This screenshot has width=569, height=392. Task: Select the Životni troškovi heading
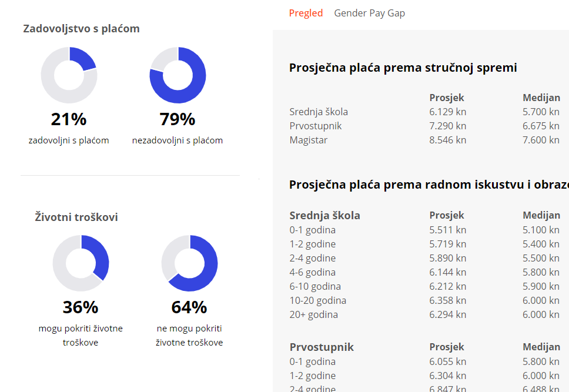pyautogui.click(x=76, y=217)
